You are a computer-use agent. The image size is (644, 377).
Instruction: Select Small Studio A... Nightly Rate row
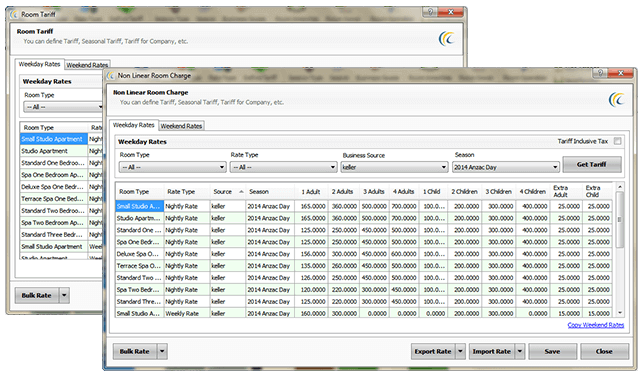pos(363,206)
